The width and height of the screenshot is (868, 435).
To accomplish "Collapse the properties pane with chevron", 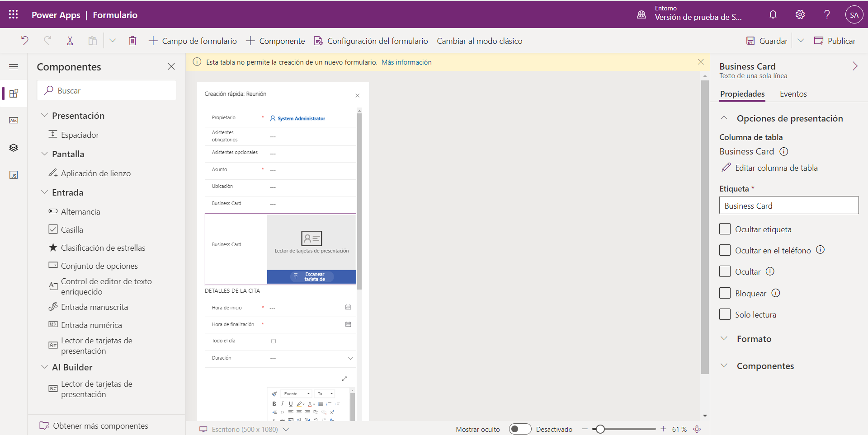I will pos(855,66).
